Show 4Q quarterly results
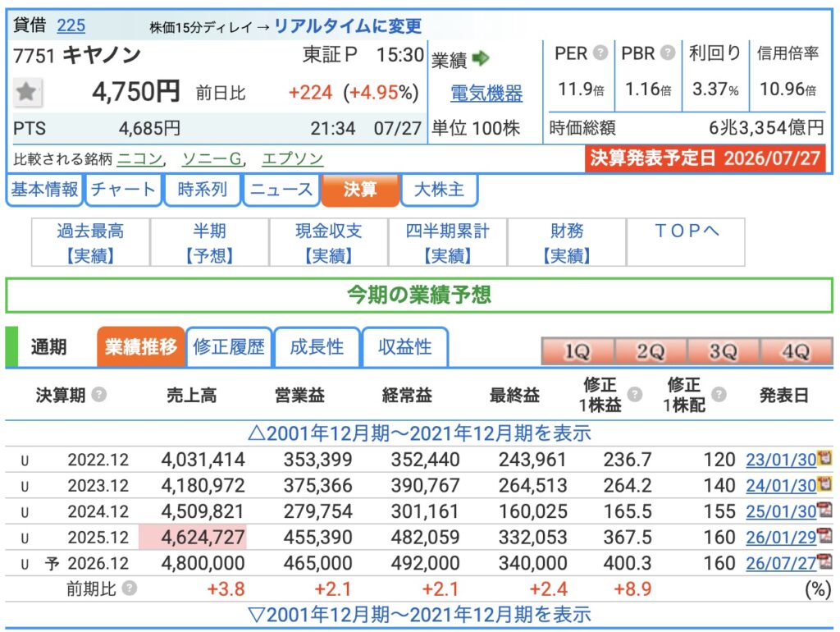The image size is (840, 632). click(x=796, y=351)
